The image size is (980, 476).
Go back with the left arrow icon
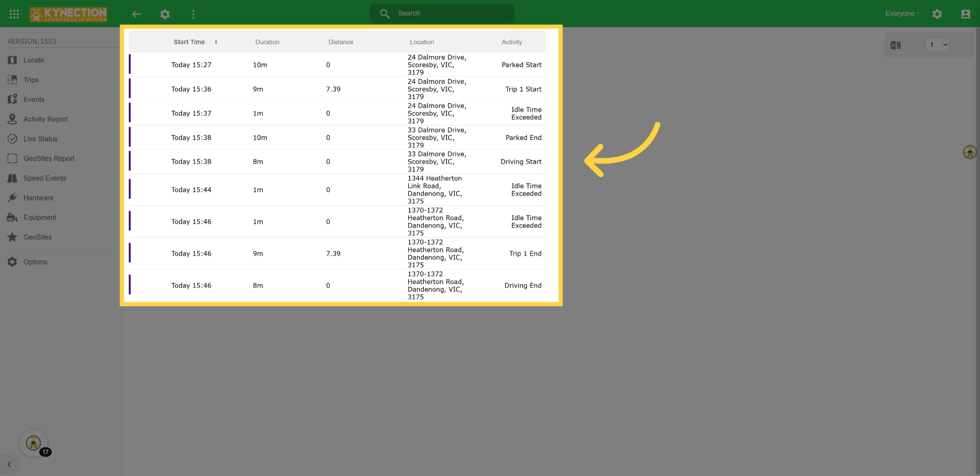click(136, 14)
